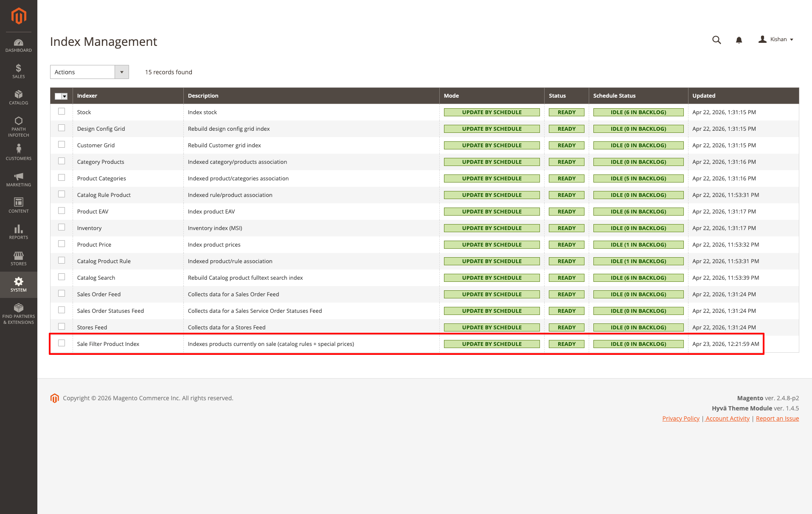Screen dimensions: 812x514
Task: Select the Reports sidebar icon
Action: click(x=18, y=232)
